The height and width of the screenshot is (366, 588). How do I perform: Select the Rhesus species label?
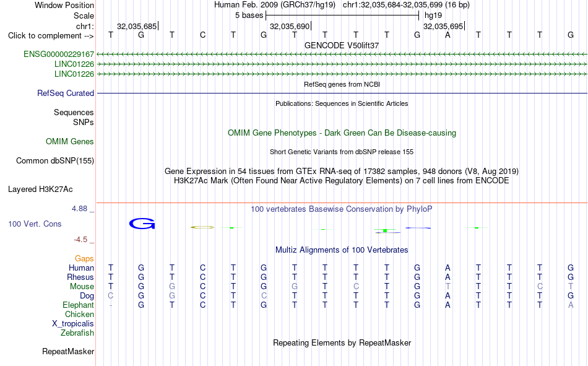(x=80, y=277)
